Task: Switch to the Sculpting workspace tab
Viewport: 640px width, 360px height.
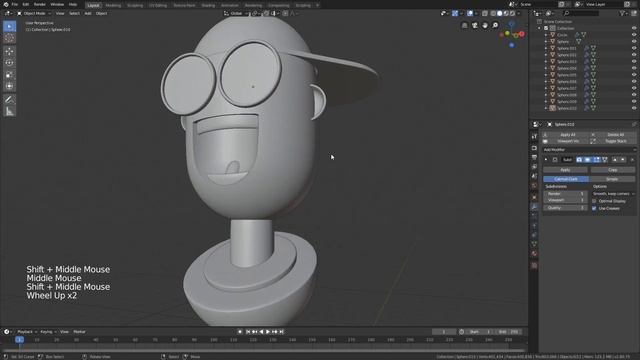Action: tap(135, 5)
